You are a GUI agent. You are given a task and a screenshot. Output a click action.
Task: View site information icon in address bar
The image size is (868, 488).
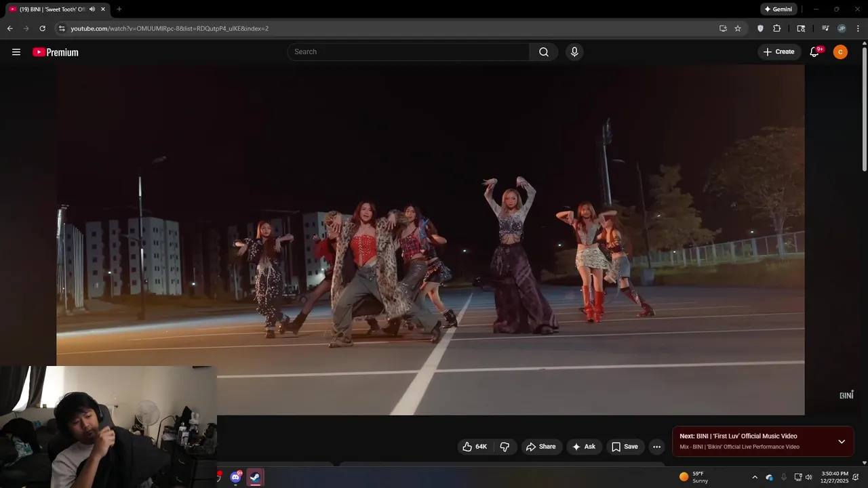click(62, 28)
